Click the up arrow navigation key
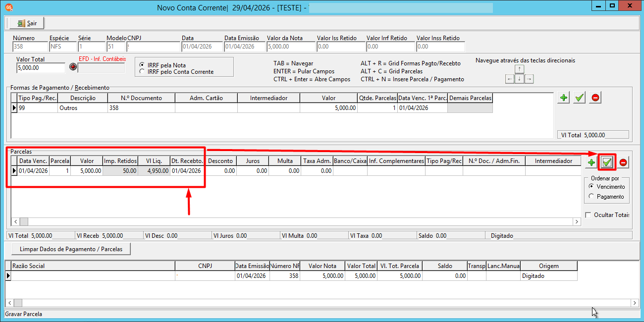 click(x=519, y=69)
